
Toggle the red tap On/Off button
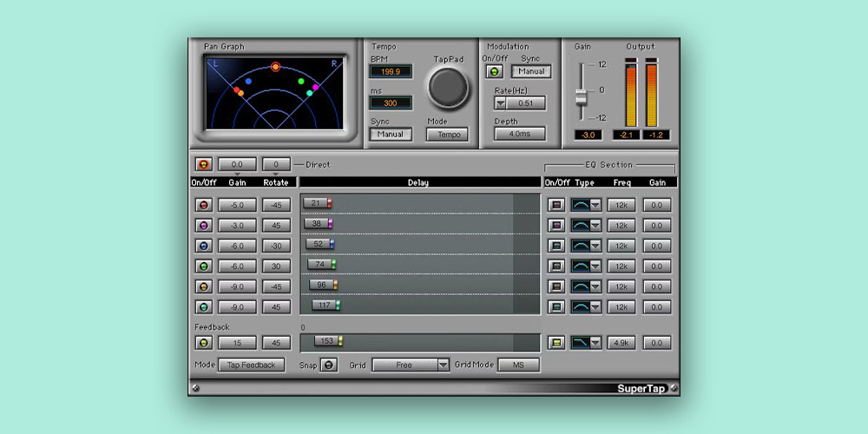click(x=204, y=205)
